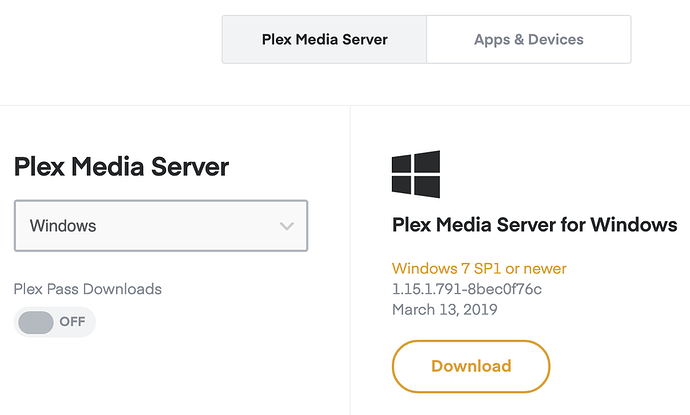The image size is (690, 415).
Task: Click the OFF label on the switch
Action: (x=72, y=322)
